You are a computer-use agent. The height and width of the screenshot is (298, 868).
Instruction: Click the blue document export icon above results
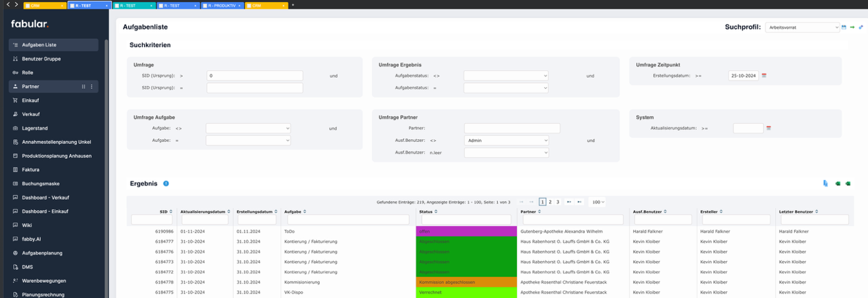coord(825,183)
